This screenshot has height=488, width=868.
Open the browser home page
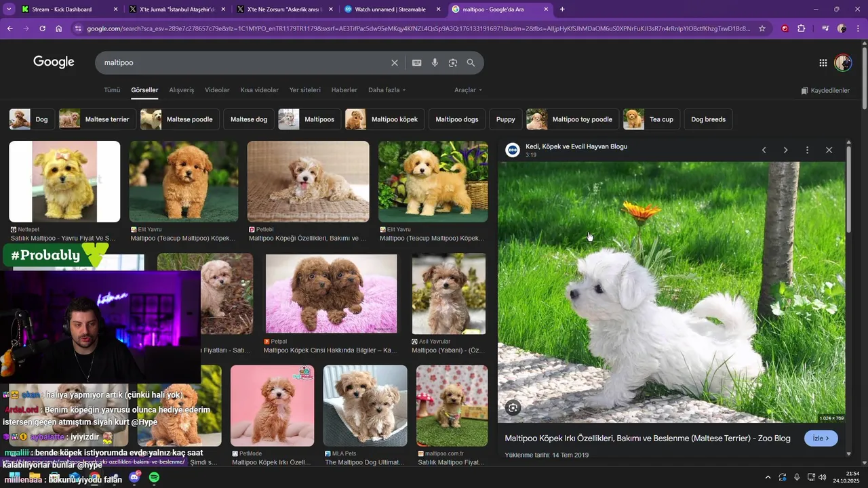pos(59,28)
